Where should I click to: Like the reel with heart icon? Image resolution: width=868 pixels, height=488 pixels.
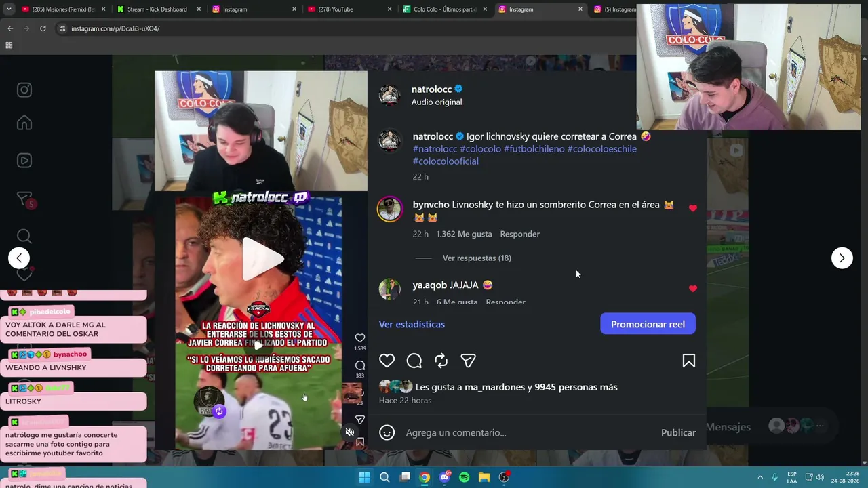(387, 361)
